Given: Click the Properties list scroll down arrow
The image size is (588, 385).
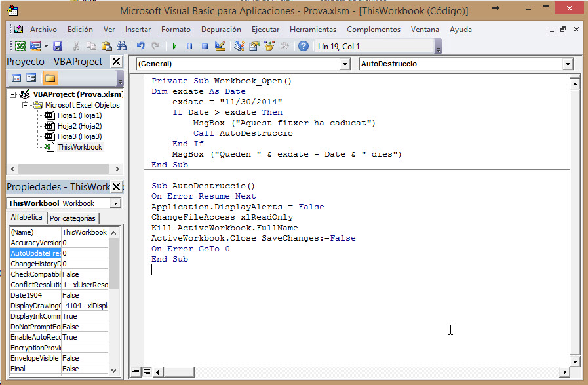Looking at the screenshot, I should [114, 370].
